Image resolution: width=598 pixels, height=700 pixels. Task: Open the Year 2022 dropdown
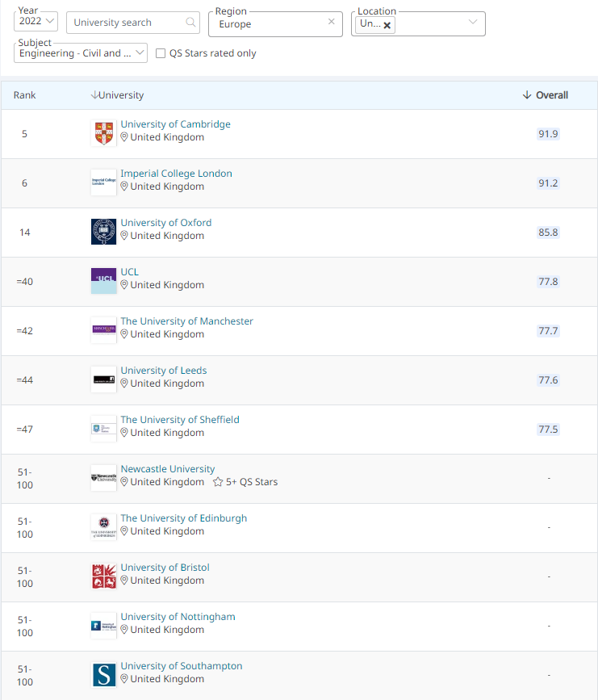point(36,22)
